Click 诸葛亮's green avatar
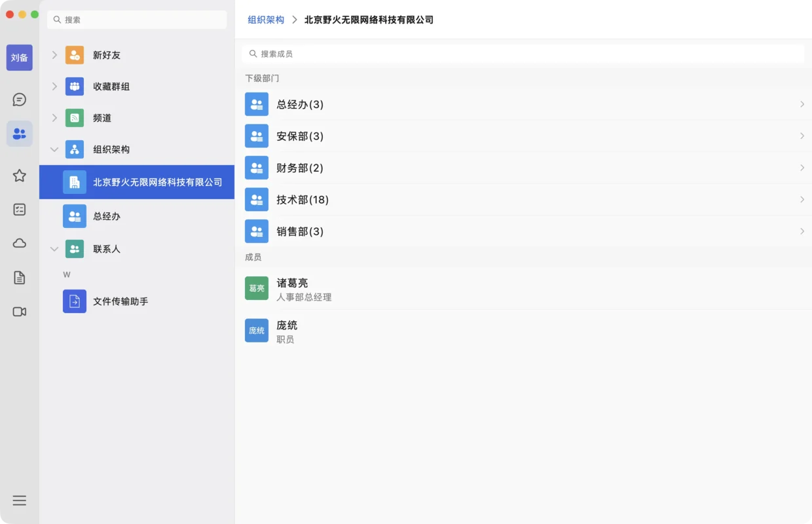 click(x=257, y=288)
